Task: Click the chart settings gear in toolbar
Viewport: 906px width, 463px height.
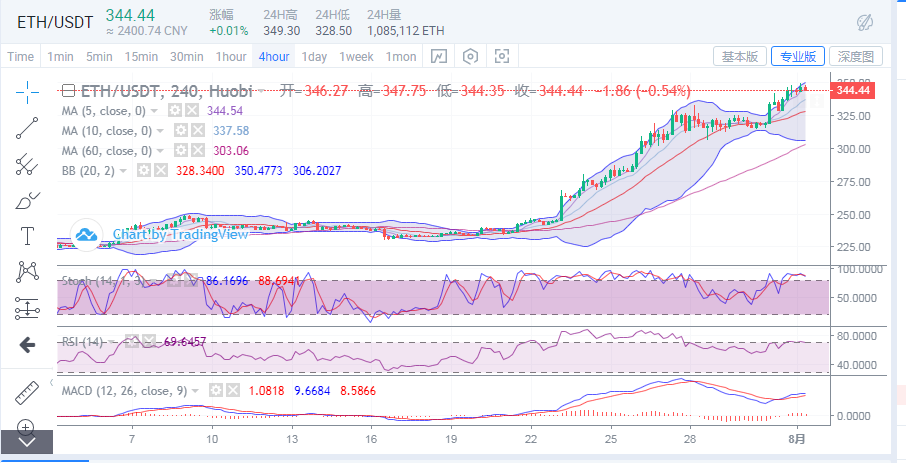Action: (x=470, y=57)
